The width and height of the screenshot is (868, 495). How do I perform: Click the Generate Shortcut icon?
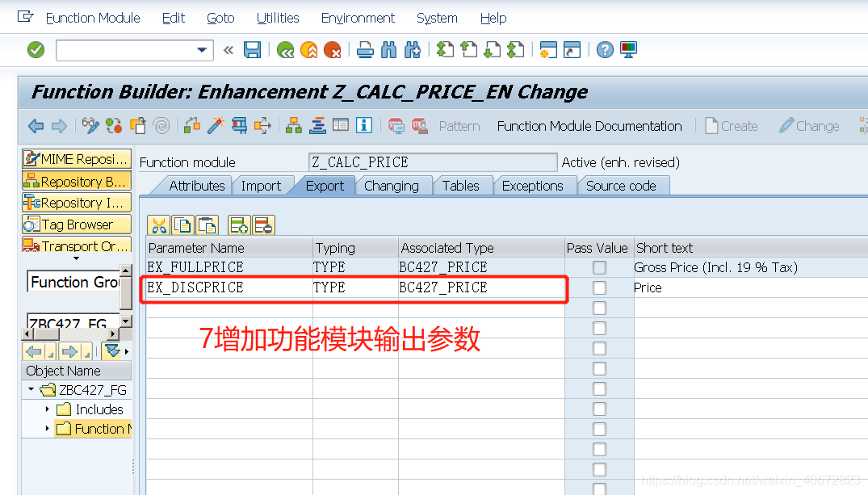tap(572, 50)
